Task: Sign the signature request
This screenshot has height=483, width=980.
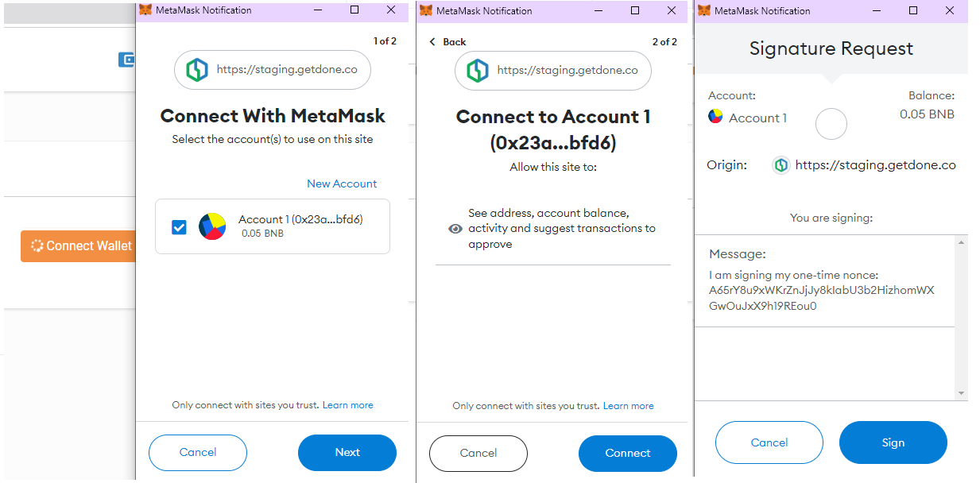Action: [893, 442]
